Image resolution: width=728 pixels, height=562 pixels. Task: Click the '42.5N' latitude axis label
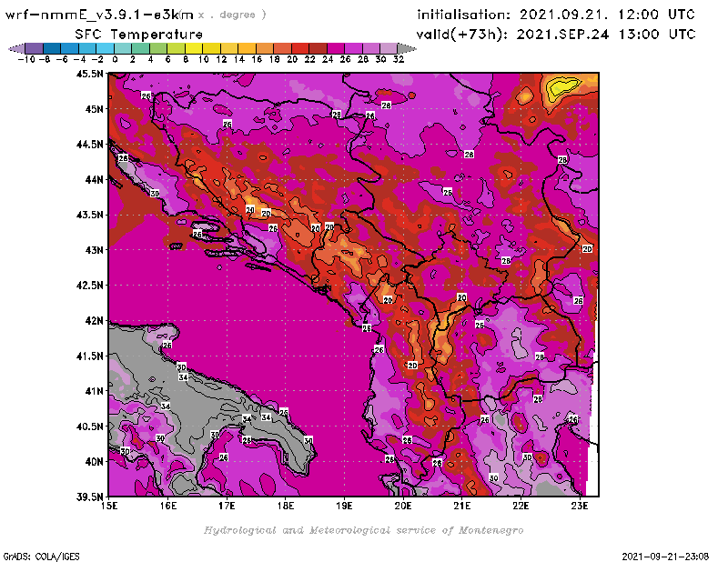89,286
